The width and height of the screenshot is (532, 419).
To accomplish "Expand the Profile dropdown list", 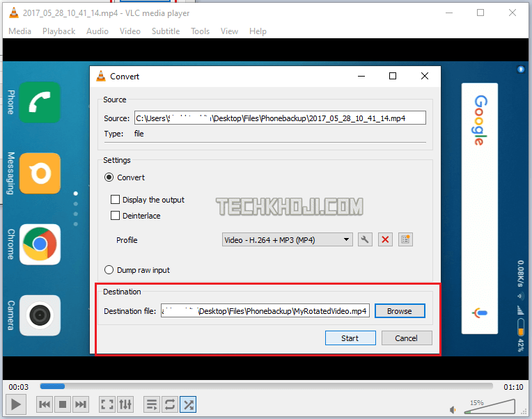I will coord(288,239).
